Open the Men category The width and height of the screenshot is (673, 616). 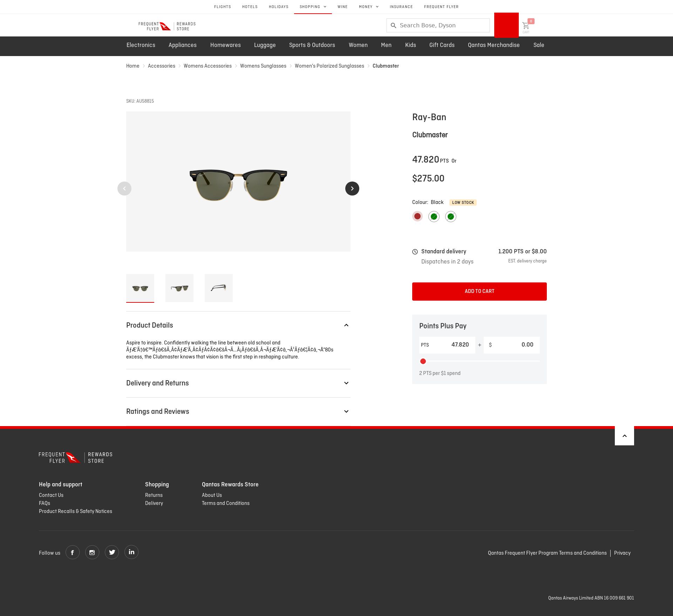pos(386,45)
